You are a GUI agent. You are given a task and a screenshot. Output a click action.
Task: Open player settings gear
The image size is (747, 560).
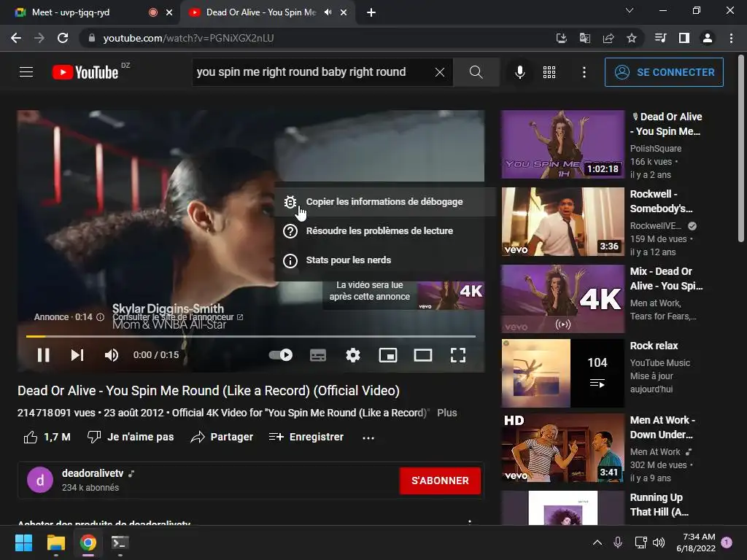[x=353, y=355]
